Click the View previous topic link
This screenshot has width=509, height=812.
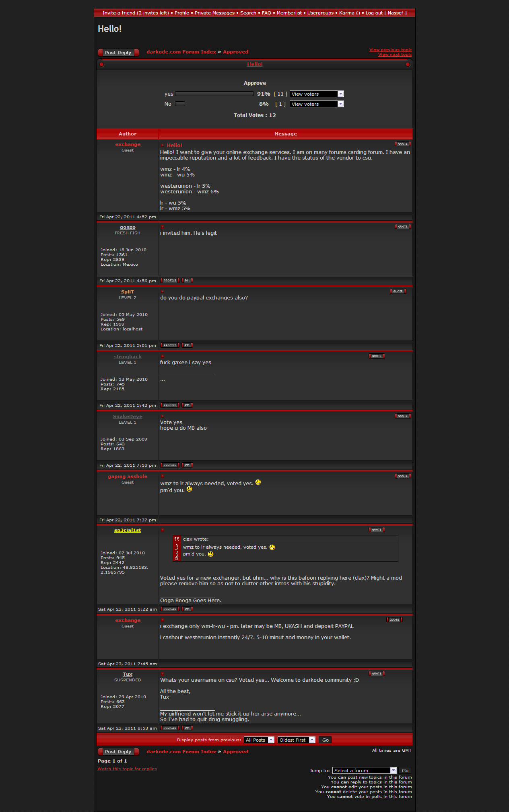[390, 50]
